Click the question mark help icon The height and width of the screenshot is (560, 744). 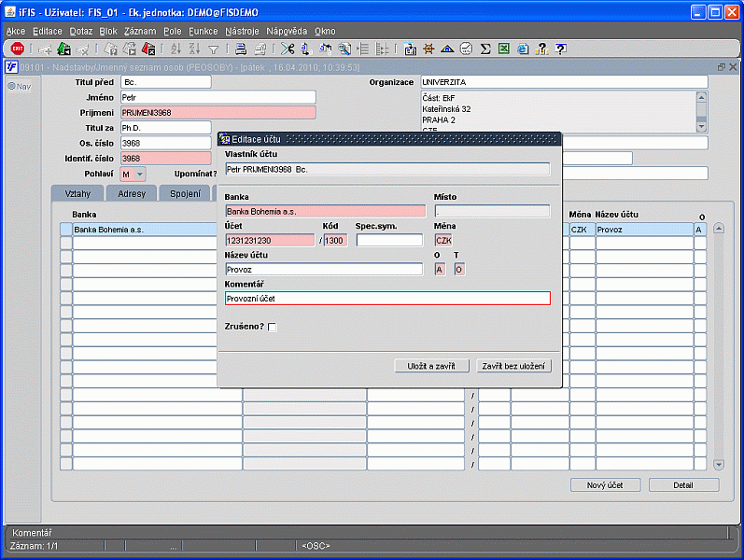[x=561, y=49]
